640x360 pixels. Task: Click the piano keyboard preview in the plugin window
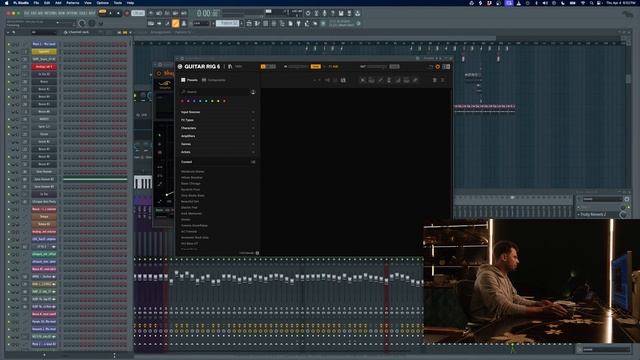pyautogui.click(x=143, y=182)
